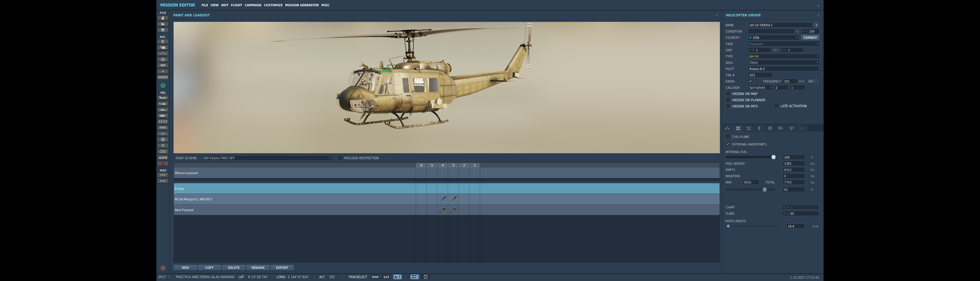Adjust the total weight percent slider
This screenshot has height=281, width=980.
point(765,189)
